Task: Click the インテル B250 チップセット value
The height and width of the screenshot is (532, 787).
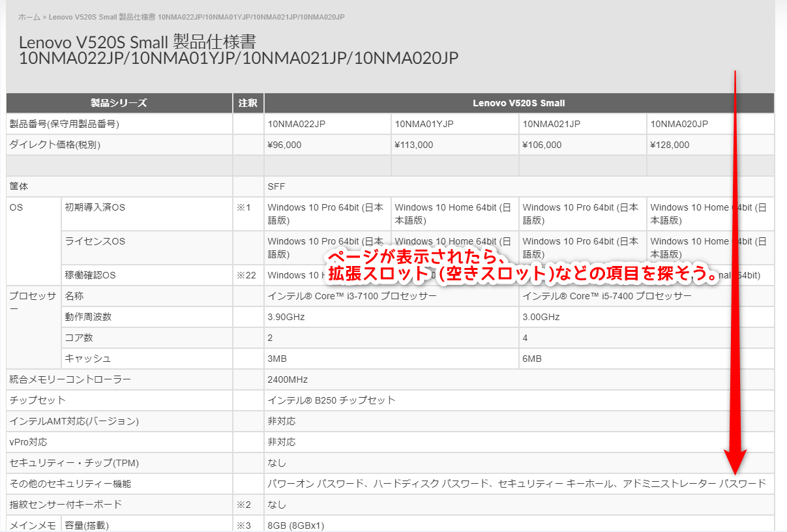Action: (331, 400)
